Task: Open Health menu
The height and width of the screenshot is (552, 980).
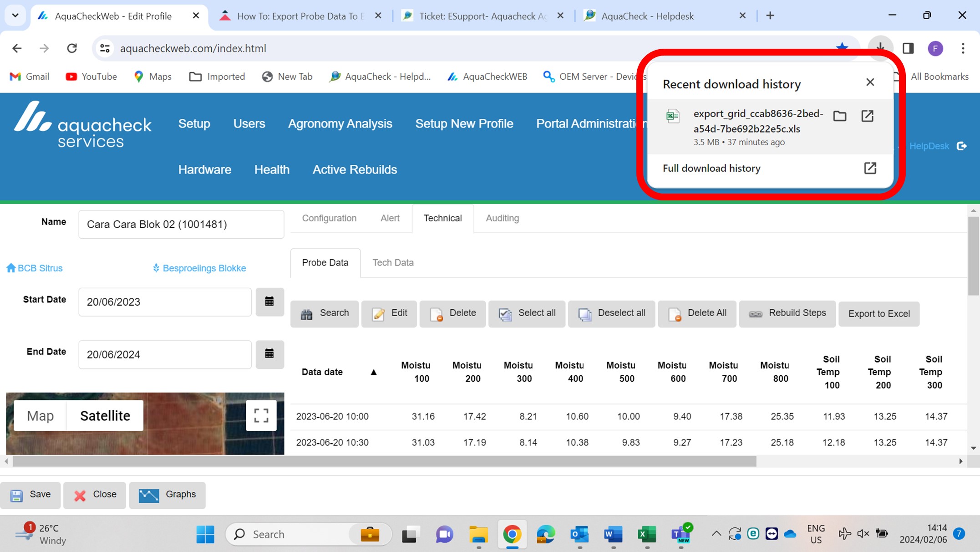Action: 272,169
